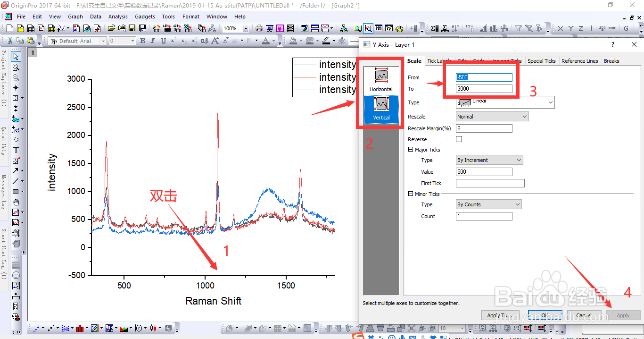This screenshot has width=644, height=339.
Task: Open the Graph menu
Action: tap(75, 17)
